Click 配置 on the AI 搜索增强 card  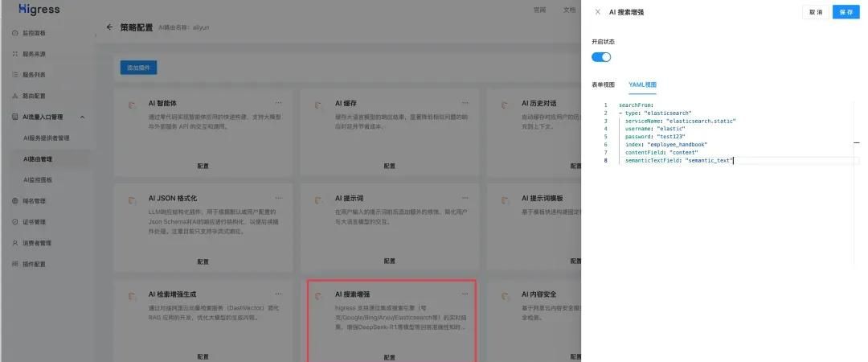click(x=390, y=357)
